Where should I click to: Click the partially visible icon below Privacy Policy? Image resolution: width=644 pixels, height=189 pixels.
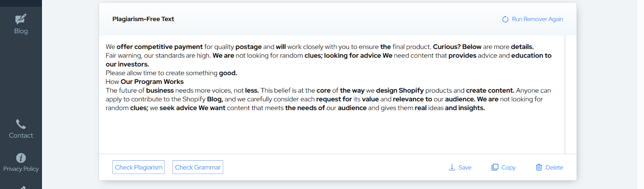pos(23,187)
